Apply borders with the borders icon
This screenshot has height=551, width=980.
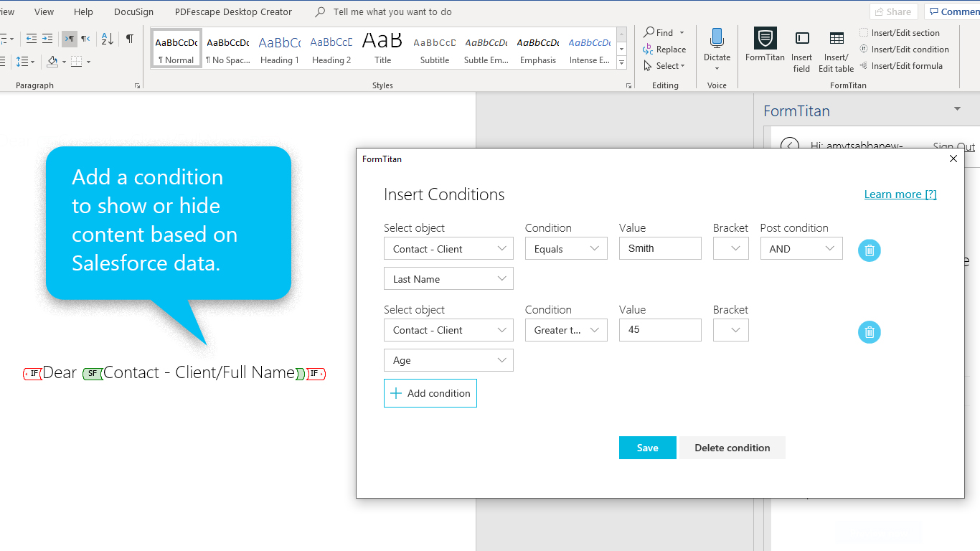[x=77, y=62]
